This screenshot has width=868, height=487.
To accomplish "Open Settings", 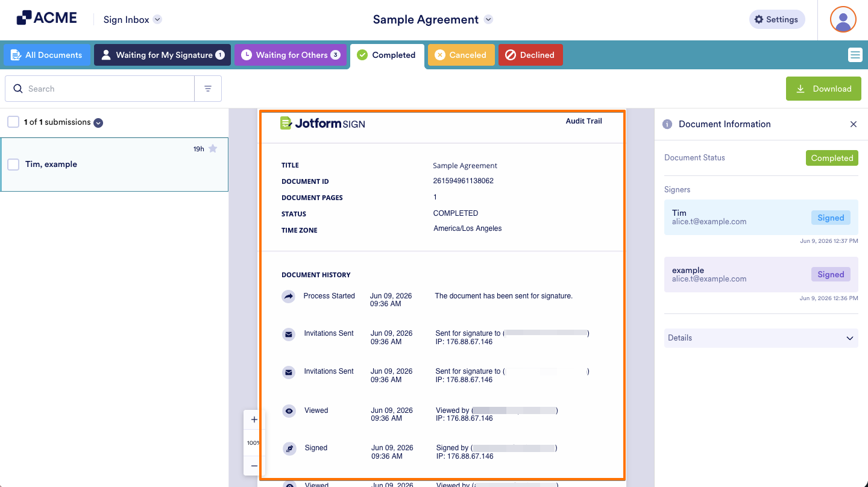I will 777,19.
